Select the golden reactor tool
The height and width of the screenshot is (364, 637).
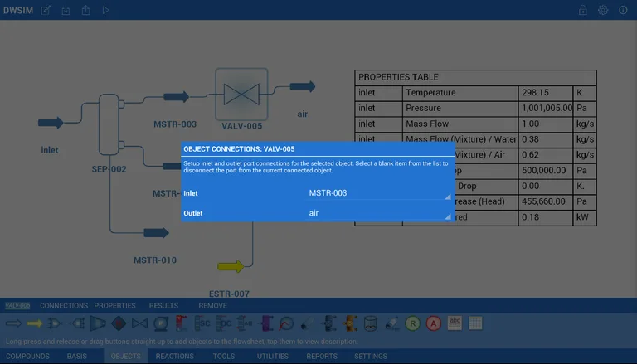350,323
